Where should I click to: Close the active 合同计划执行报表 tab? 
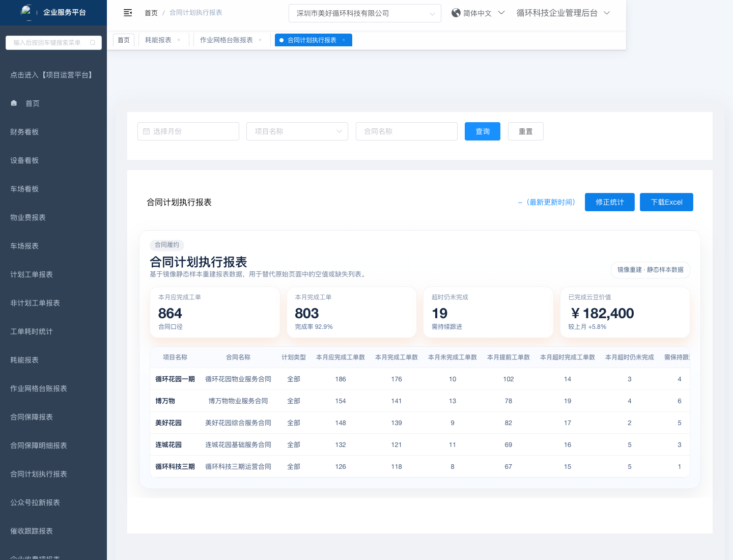(344, 40)
